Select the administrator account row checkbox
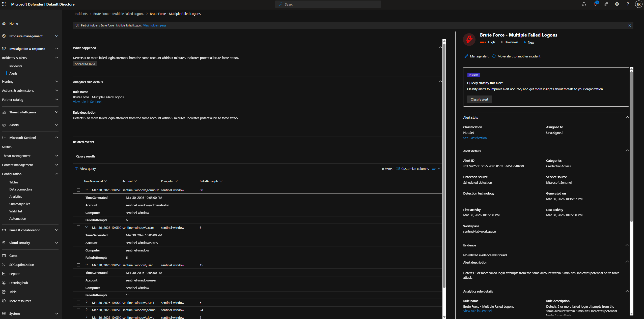644x319 pixels. 78,190
